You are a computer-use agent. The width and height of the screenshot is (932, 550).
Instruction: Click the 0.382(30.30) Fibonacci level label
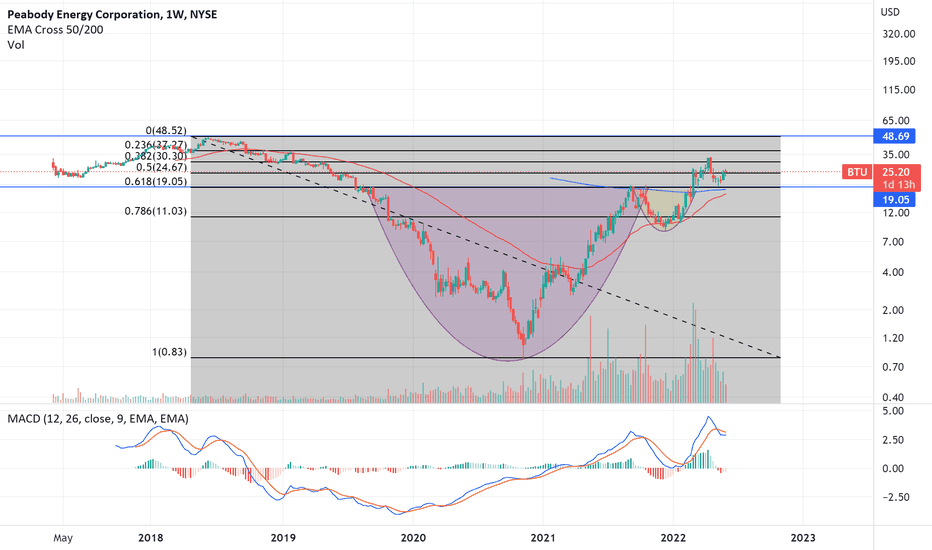pyautogui.click(x=155, y=156)
